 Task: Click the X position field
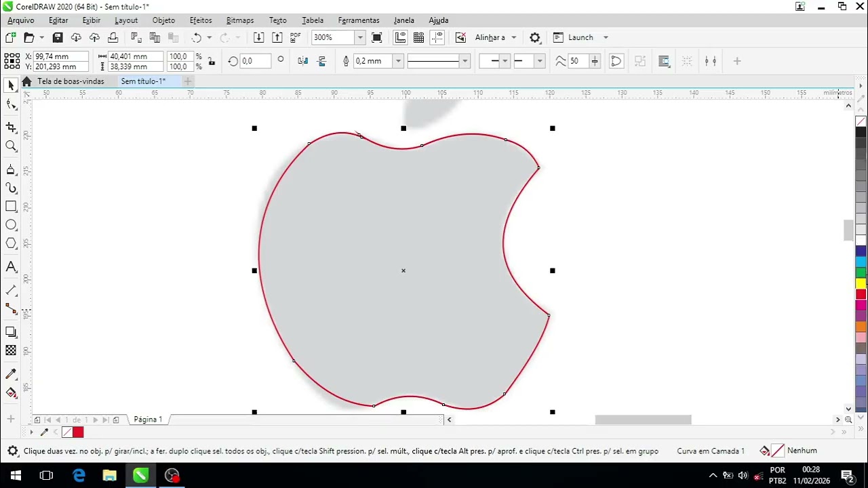pyautogui.click(x=60, y=56)
